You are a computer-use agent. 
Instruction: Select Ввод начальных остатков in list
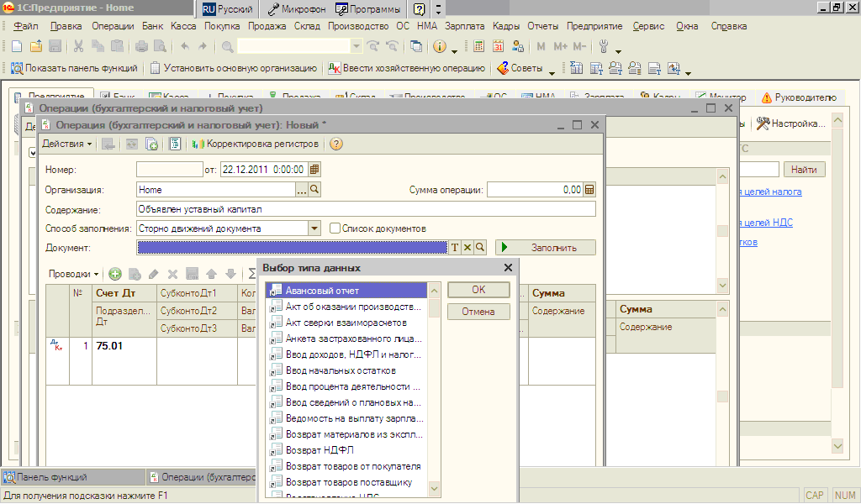[x=346, y=370]
